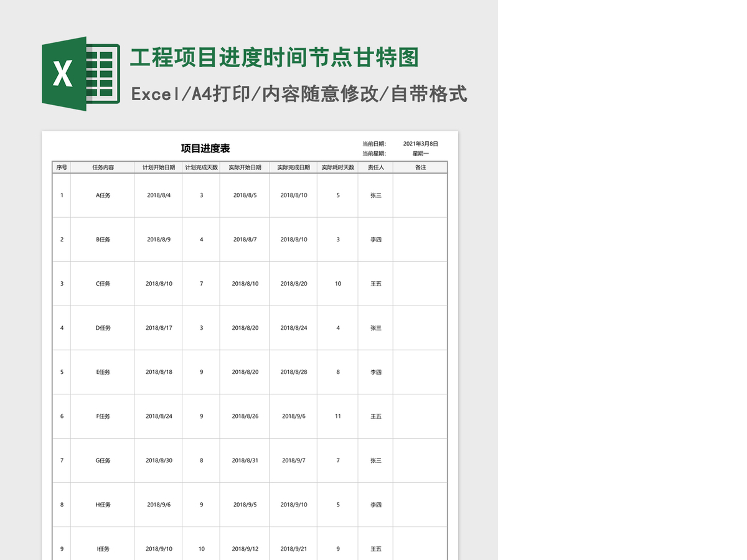Select 张三 in the A任务 row

pyautogui.click(x=376, y=195)
